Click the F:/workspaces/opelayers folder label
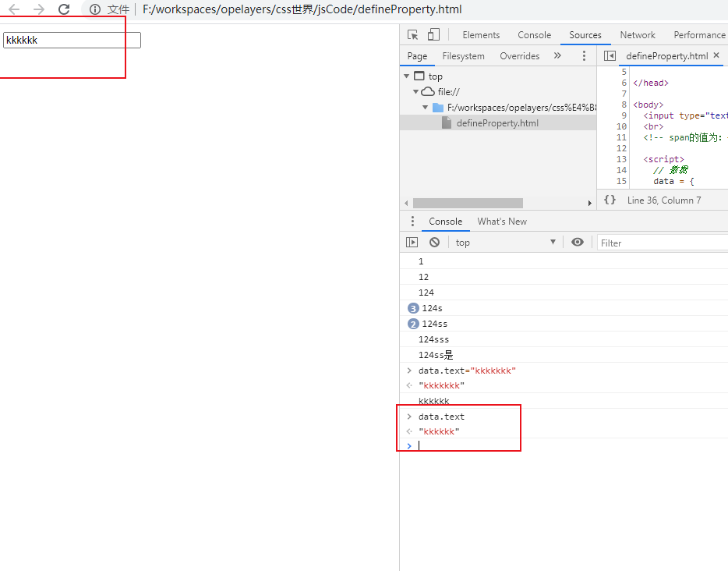Image resolution: width=728 pixels, height=571 pixels. tap(521, 108)
